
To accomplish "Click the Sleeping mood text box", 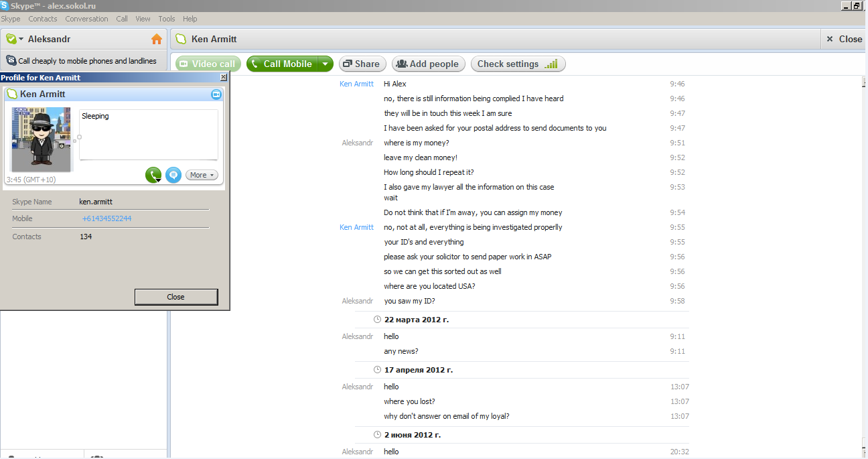I will [x=149, y=135].
